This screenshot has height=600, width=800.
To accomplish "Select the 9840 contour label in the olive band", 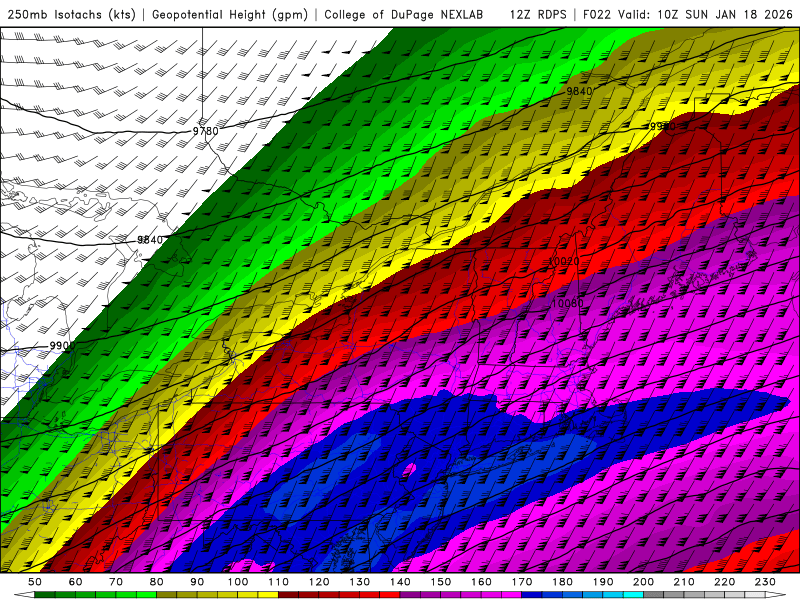I will coord(580,91).
